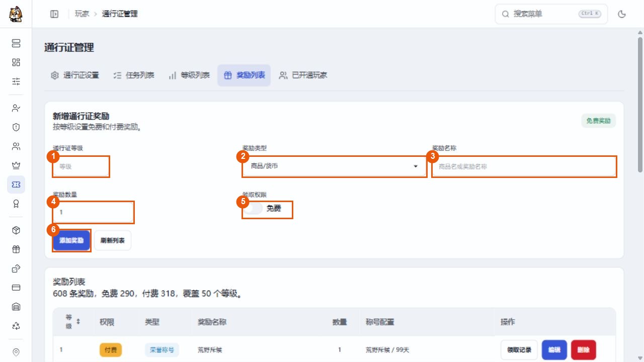This screenshot has height=362, width=644.
Task: Click the 荒野斥候 / 99天 title config cell
Action: pyautogui.click(x=387, y=350)
